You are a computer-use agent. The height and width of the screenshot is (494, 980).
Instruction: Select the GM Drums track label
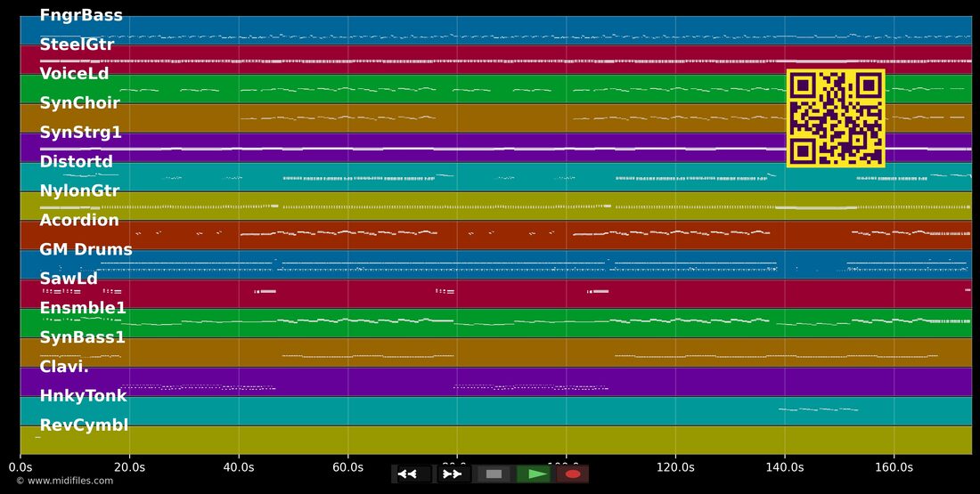pyautogui.click(x=86, y=250)
